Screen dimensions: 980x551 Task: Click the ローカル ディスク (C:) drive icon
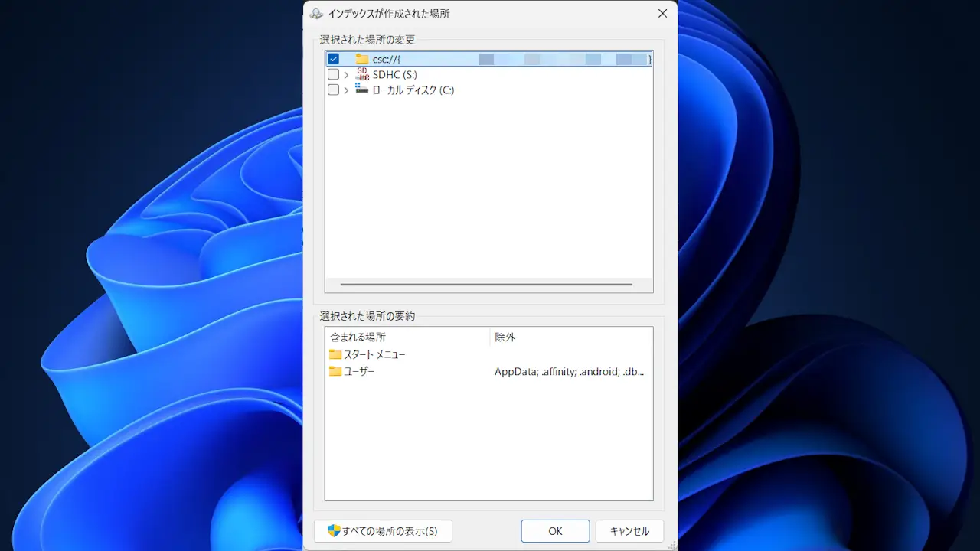(362, 90)
